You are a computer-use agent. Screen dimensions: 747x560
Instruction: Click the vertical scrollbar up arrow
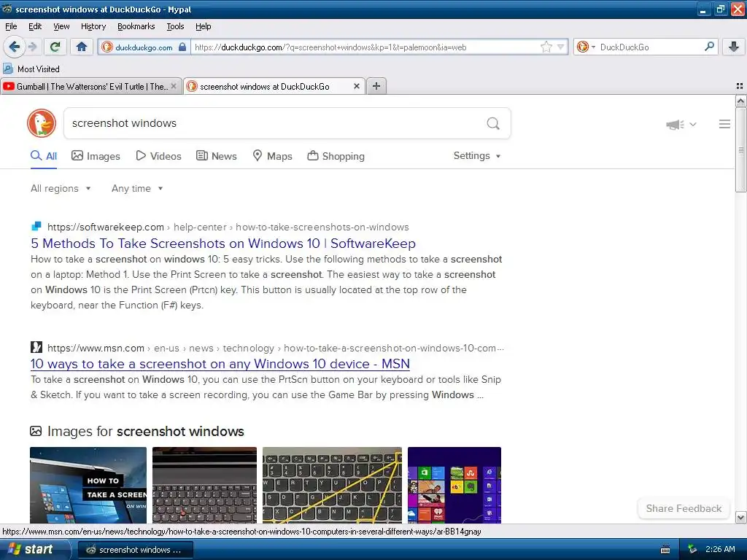740,101
